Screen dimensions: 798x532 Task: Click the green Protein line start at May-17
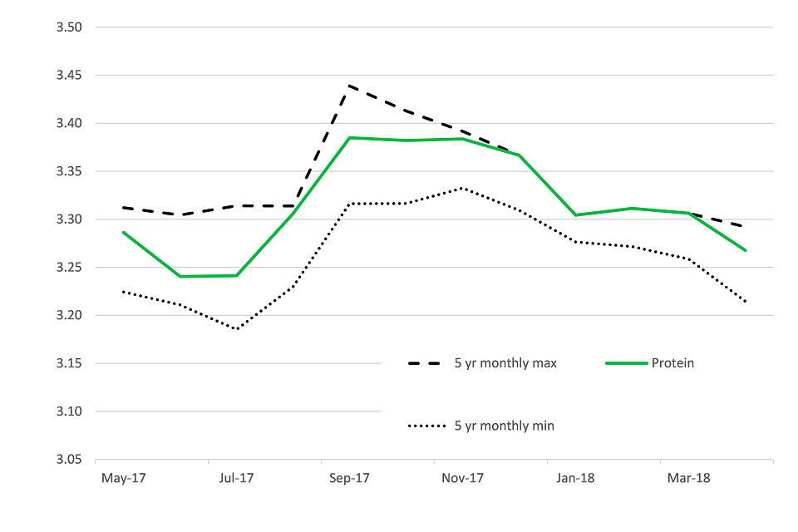123,232
